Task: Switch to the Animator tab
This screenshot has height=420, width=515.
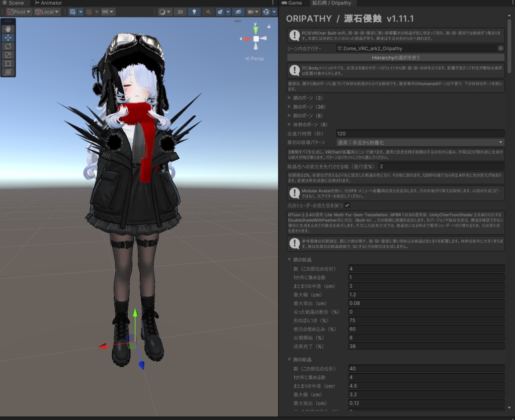Action: click(x=48, y=3)
